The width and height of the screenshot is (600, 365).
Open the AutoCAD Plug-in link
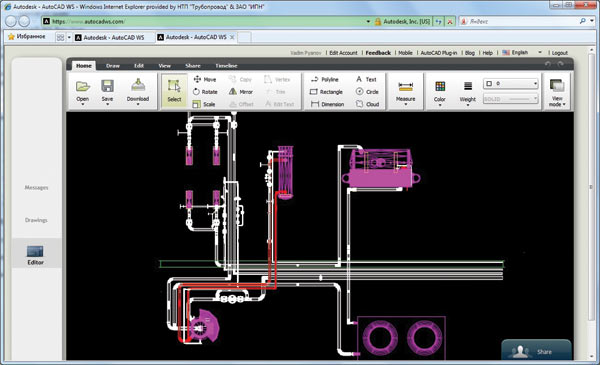pyautogui.click(x=439, y=53)
